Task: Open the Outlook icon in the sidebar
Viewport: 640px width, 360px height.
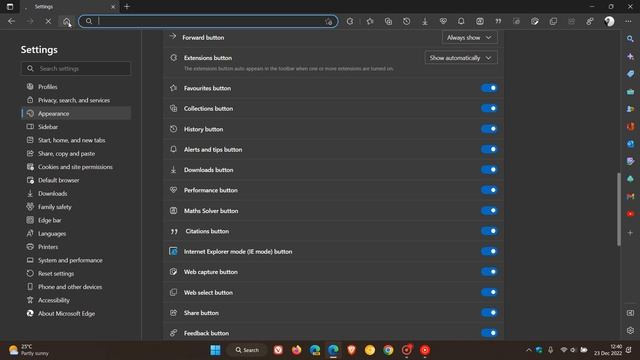Action: (x=630, y=144)
